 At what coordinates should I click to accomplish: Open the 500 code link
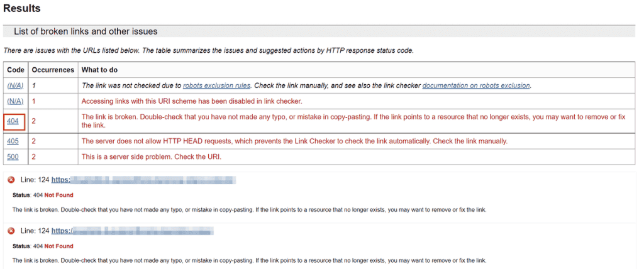[x=13, y=156]
